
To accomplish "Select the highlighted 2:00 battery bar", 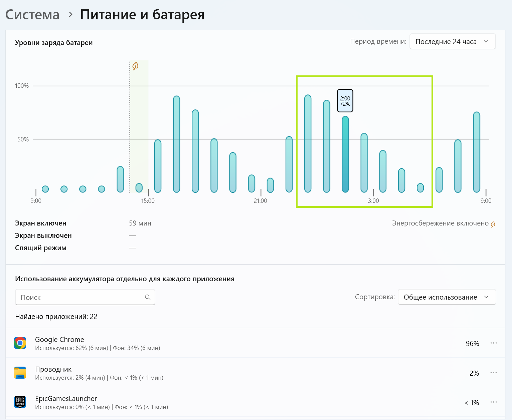I will [x=345, y=154].
